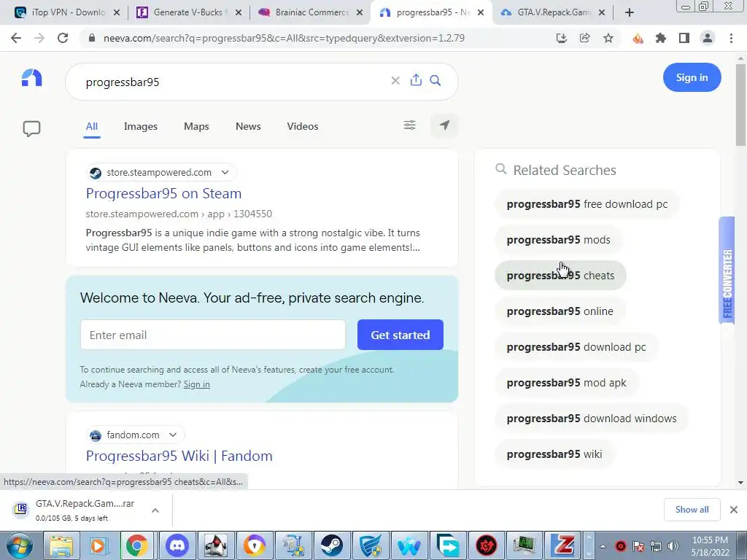Click the location arrow icon button
The width and height of the screenshot is (747, 560).
click(444, 125)
